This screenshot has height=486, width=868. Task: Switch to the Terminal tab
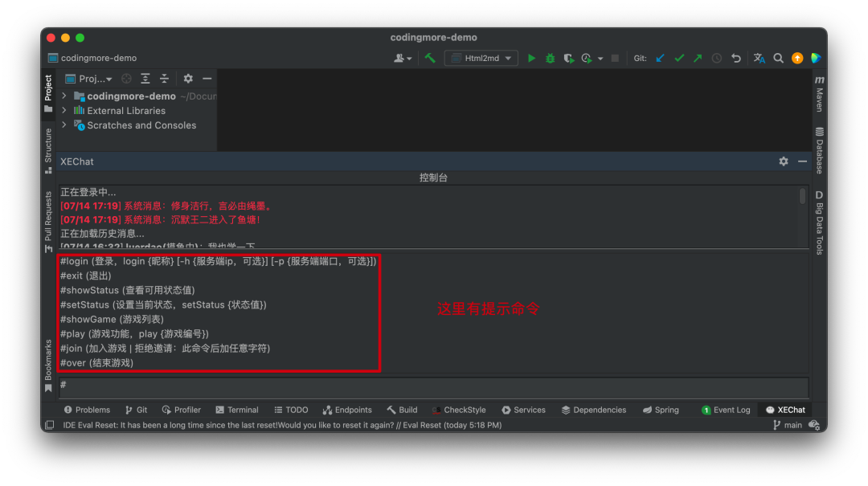236,410
